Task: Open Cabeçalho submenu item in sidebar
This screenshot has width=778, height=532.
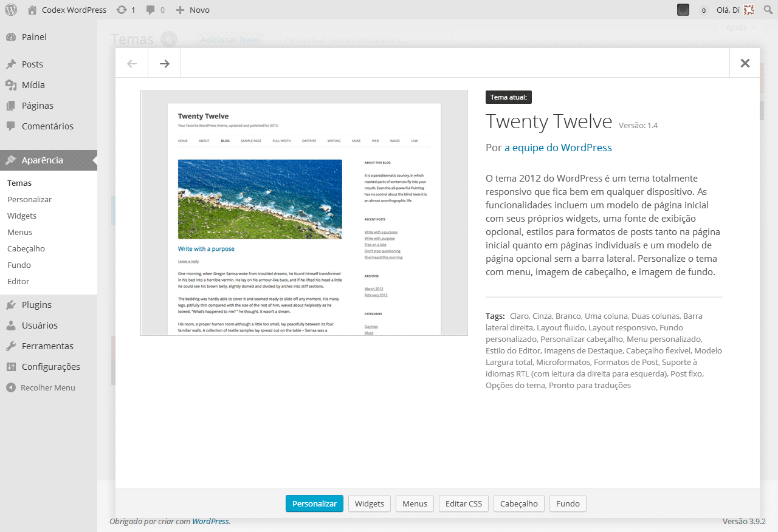Action: click(26, 248)
